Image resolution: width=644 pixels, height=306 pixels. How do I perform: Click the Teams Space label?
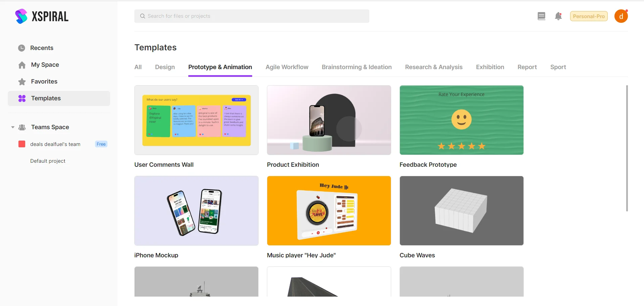coord(50,127)
